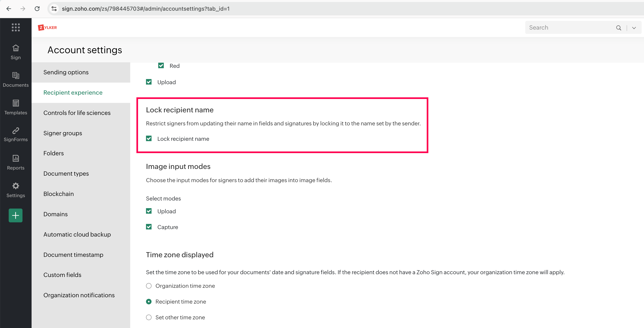Focus the Search input field
Screen dimensions: 644x328
567,27
